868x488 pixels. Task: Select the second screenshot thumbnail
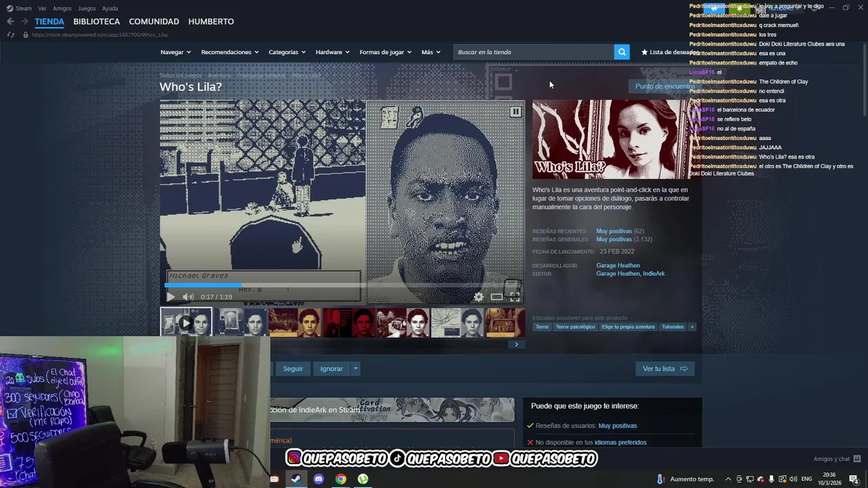coord(241,323)
